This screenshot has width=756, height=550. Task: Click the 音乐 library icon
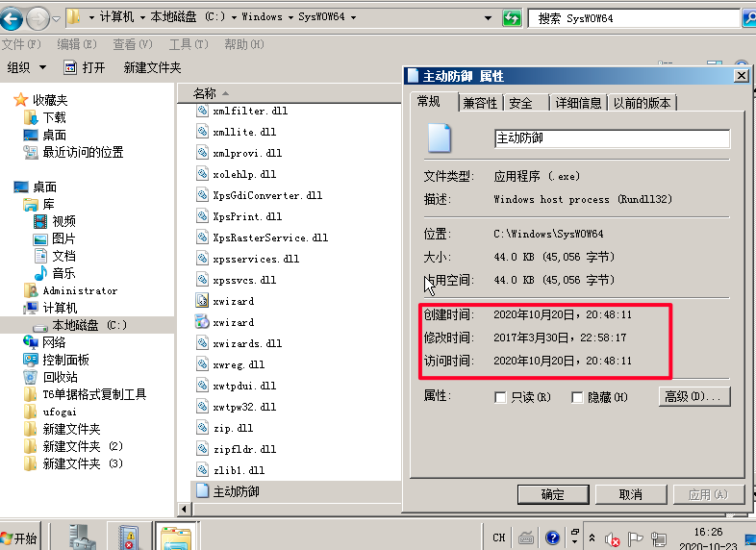click(40, 273)
